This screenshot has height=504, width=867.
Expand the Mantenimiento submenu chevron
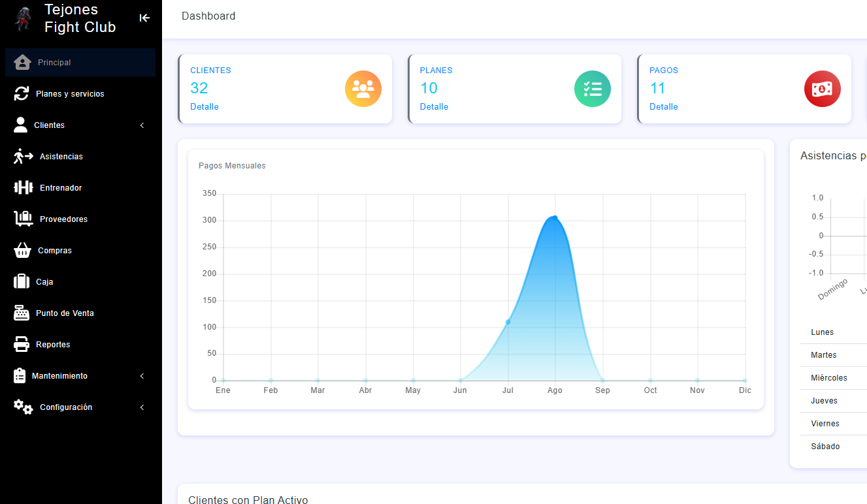pyautogui.click(x=142, y=376)
